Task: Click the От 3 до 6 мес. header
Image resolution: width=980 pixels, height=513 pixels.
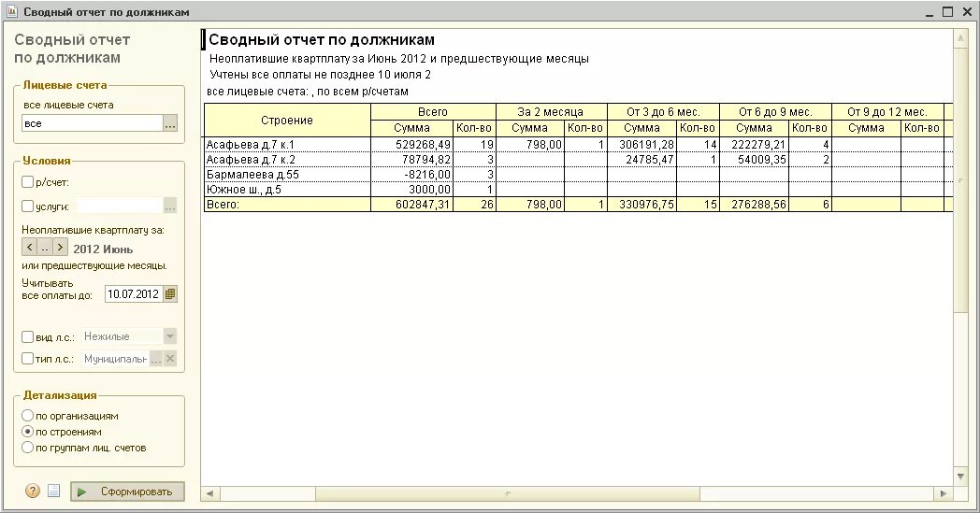Action: 663,112
